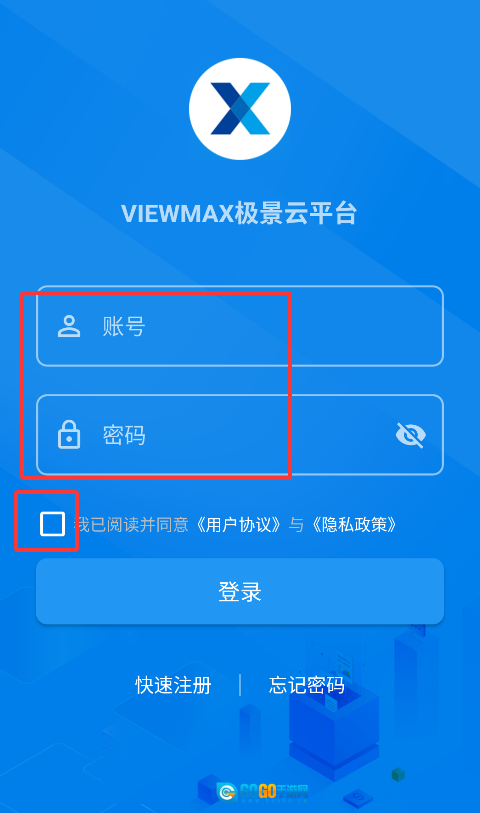Click the 与 word between agreement links

(297, 525)
